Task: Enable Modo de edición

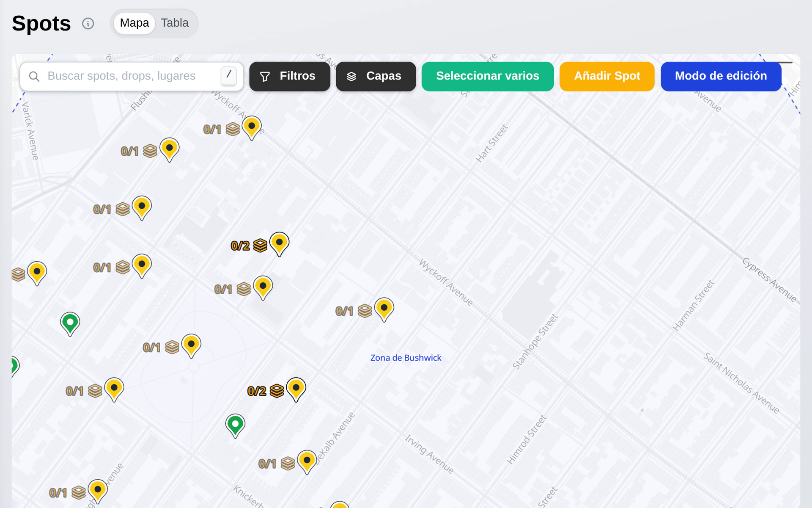Action: 721,76
